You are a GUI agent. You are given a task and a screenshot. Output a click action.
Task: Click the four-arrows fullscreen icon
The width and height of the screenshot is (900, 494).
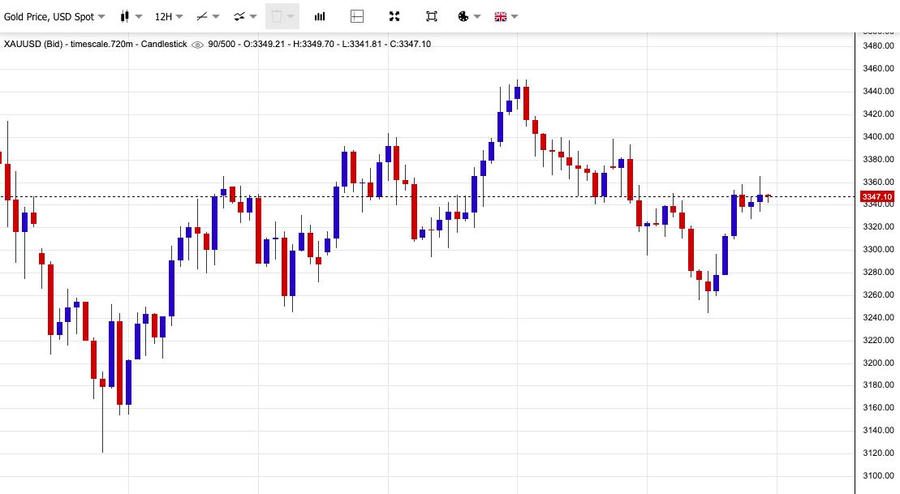pyautogui.click(x=394, y=17)
